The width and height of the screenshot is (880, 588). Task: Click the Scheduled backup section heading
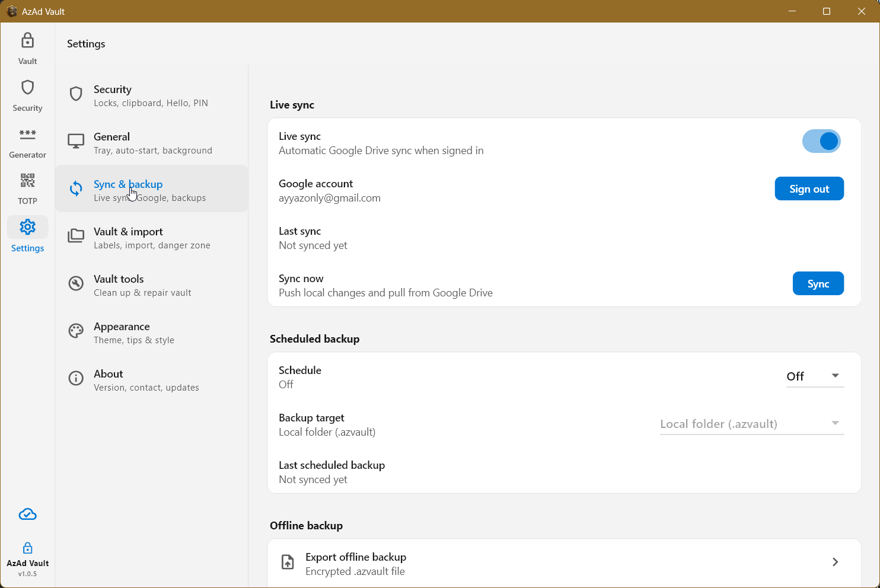pos(314,339)
